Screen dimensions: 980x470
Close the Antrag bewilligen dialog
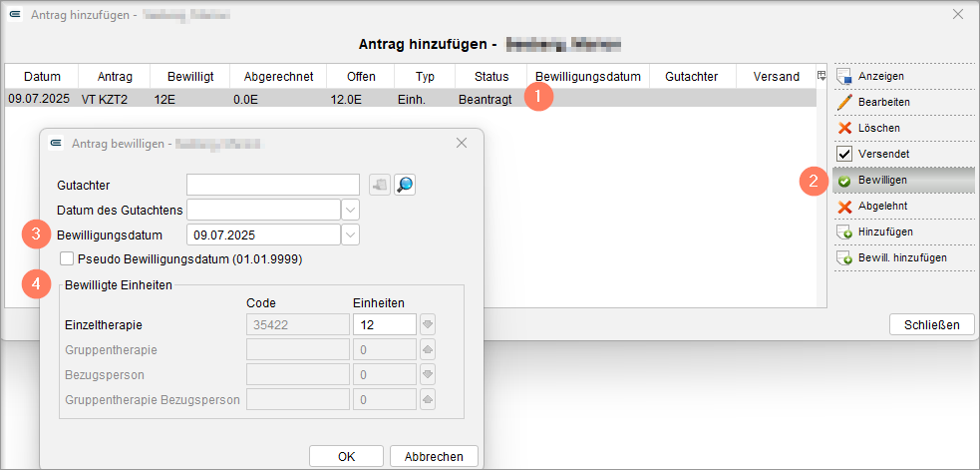pyautogui.click(x=462, y=143)
